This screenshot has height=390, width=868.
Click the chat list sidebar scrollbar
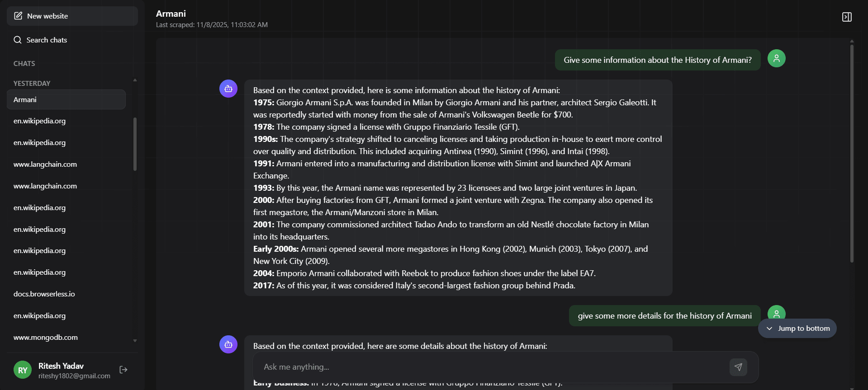pos(135,145)
